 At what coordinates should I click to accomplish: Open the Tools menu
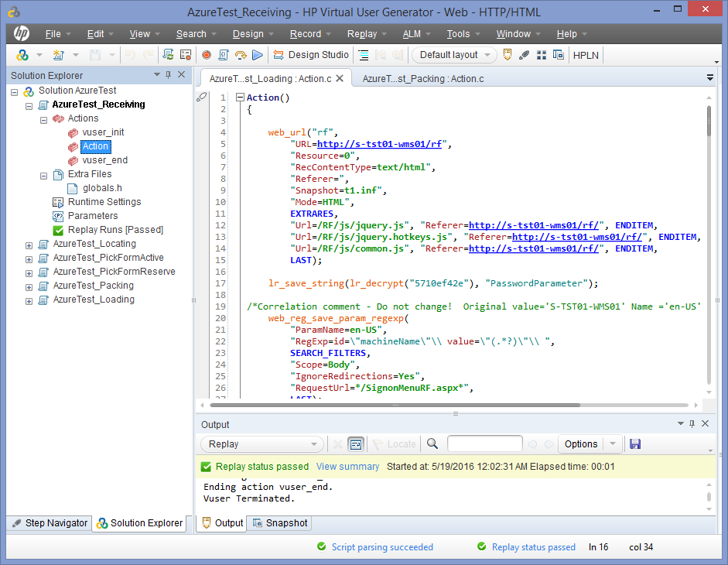tap(463, 34)
